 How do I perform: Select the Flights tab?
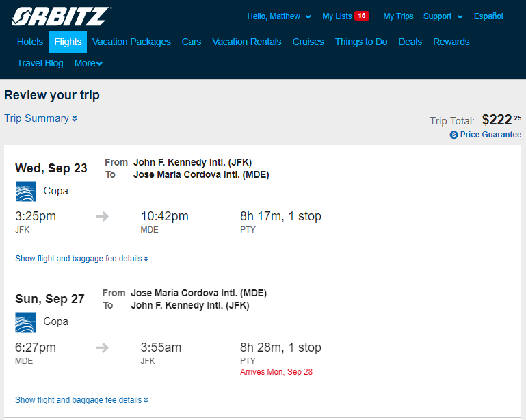[68, 42]
